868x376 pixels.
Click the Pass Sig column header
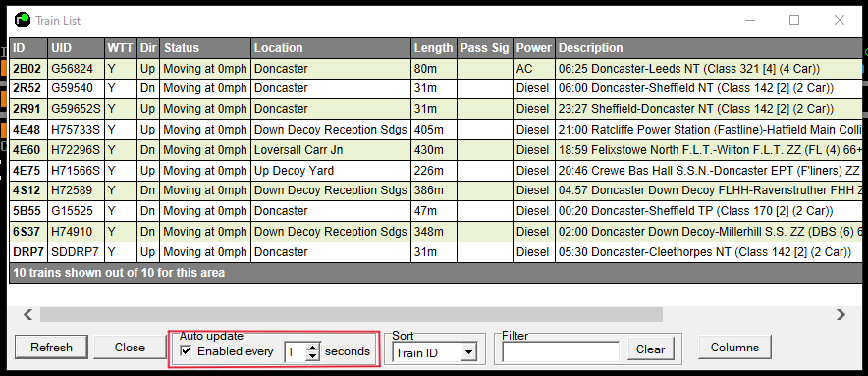point(485,48)
